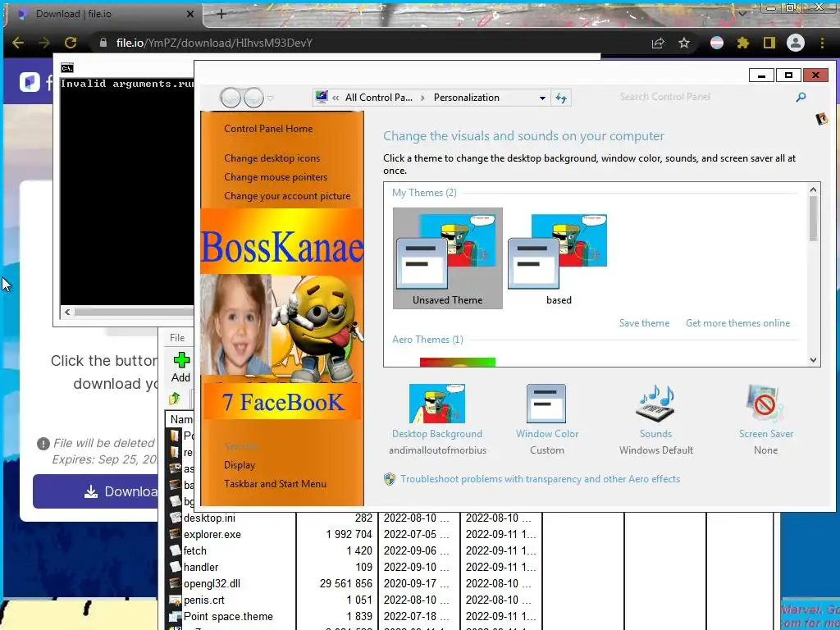Open Screen Saver settings icon
This screenshot has width=840, height=630.
[765, 404]
